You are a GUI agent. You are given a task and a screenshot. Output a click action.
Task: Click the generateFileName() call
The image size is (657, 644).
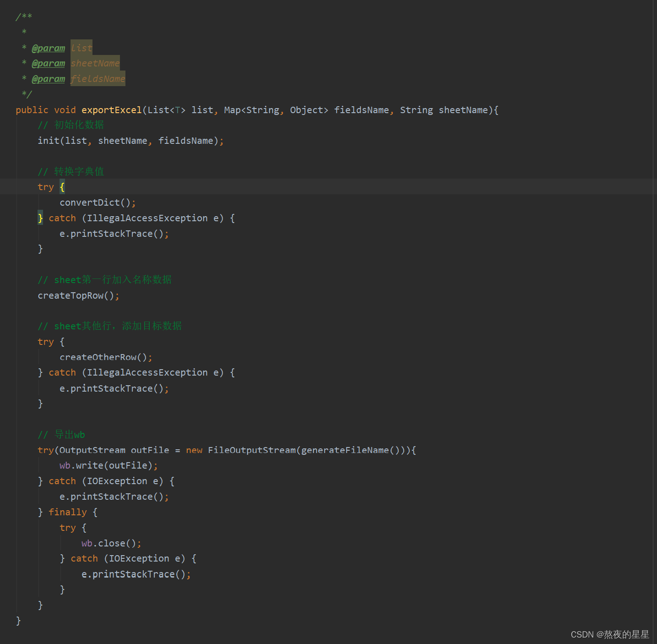click(x=351, y=450)
